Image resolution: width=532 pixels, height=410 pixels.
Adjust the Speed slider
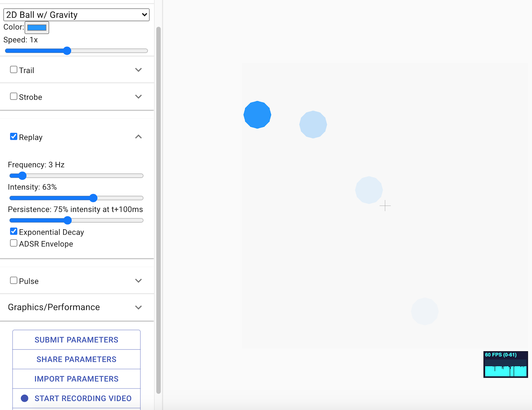click(76, 51)
